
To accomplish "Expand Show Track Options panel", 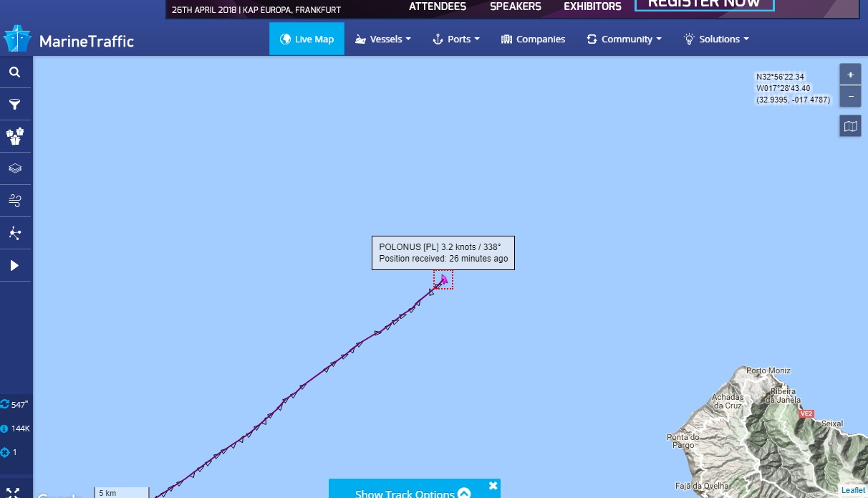I will tap(413, 493).
